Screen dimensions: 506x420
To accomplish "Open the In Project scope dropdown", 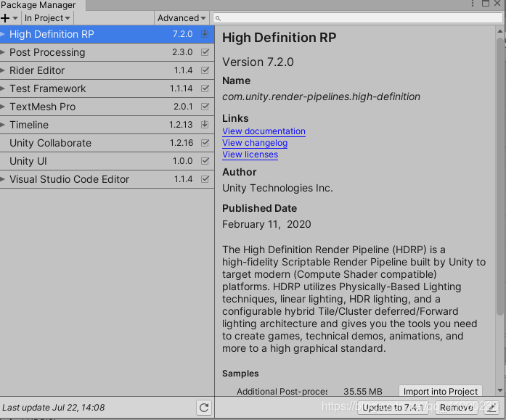I will click(x=47, y=18).
